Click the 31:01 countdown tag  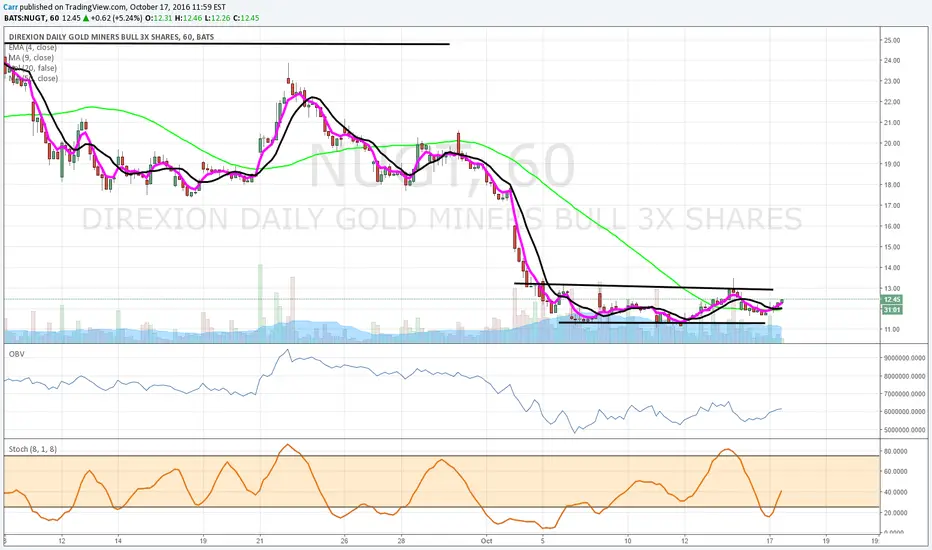[892, 310]
